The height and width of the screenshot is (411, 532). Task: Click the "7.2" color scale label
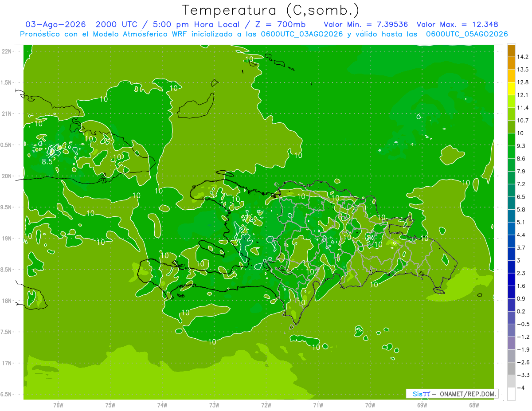click(521, 184)
